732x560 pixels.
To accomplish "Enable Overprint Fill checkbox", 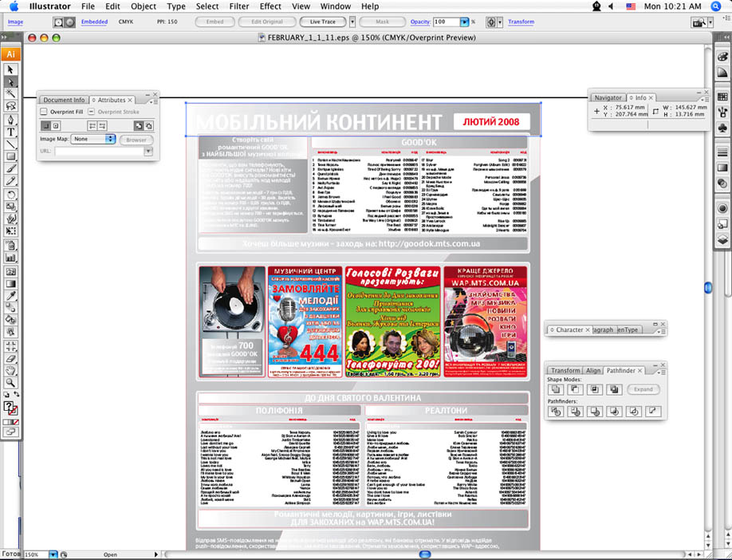I will click(44, 112).
